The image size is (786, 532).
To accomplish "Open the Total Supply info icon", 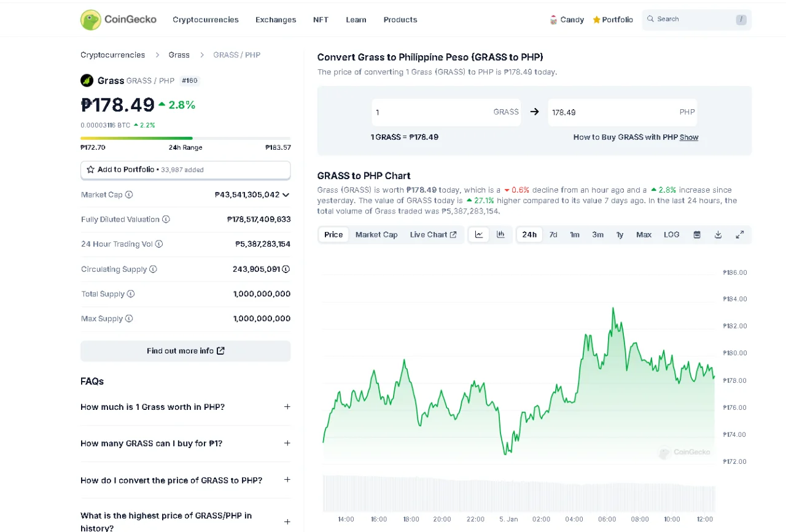I will 131,294.
